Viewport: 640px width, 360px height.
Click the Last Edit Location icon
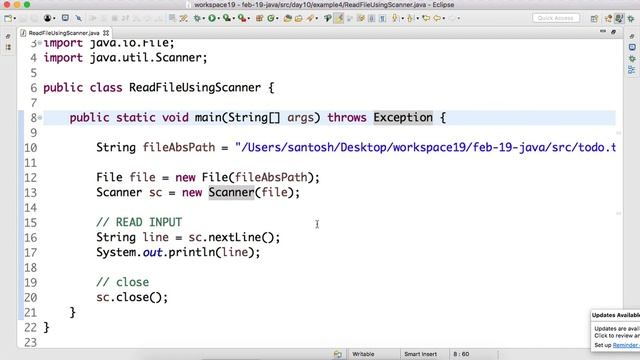426,18
